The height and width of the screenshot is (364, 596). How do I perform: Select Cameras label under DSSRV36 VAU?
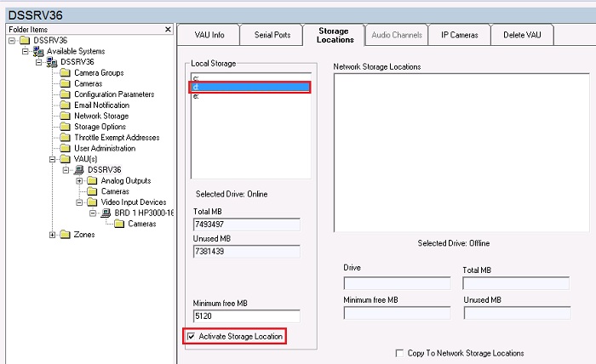(x=115, y=191)
